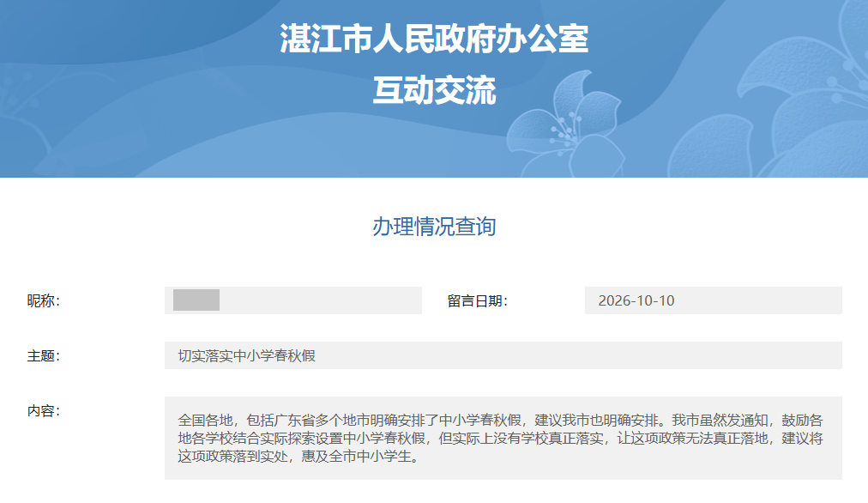This screenshot has width=868, height=503.
Task: Click the 互动交流 banner subtitle
Action: pos(434,90)
